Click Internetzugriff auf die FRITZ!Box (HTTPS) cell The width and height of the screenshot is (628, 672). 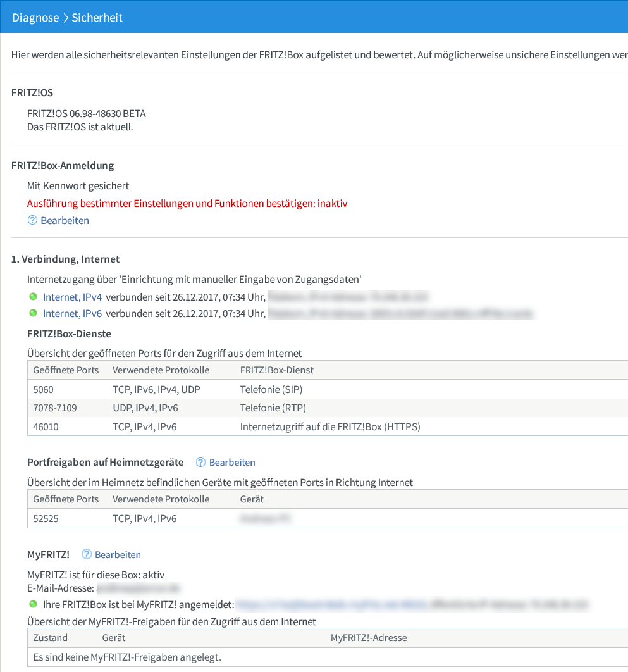click(330, 427)
